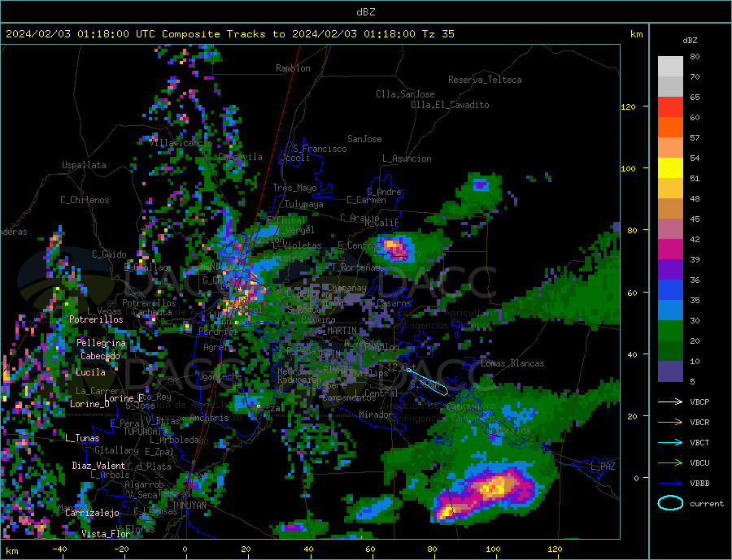Pick the magenta 42–39 dBZ swatch
732x560 pixels.
pyautogui.click(x=670, y=250)
